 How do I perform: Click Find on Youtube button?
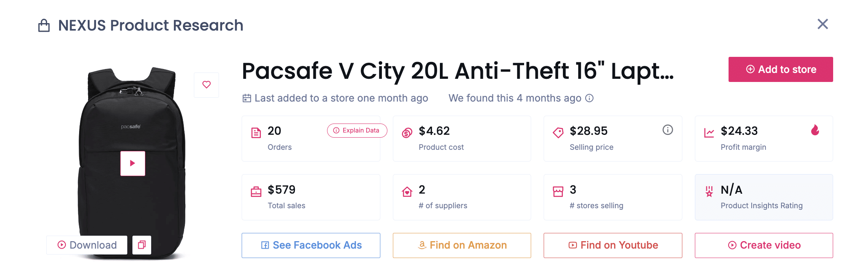pyautogui.click(x=613, y=245)
